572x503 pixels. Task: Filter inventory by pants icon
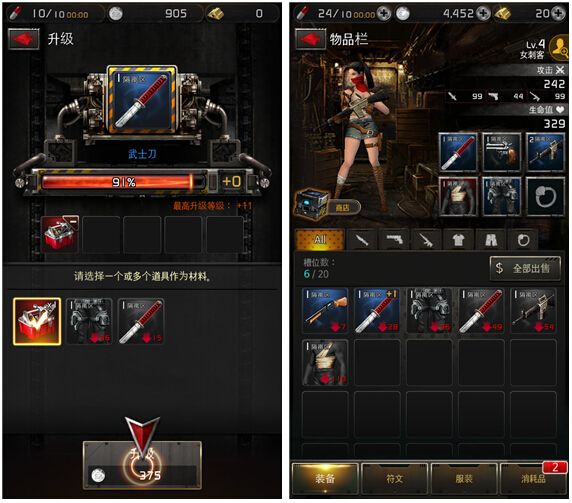490,240
